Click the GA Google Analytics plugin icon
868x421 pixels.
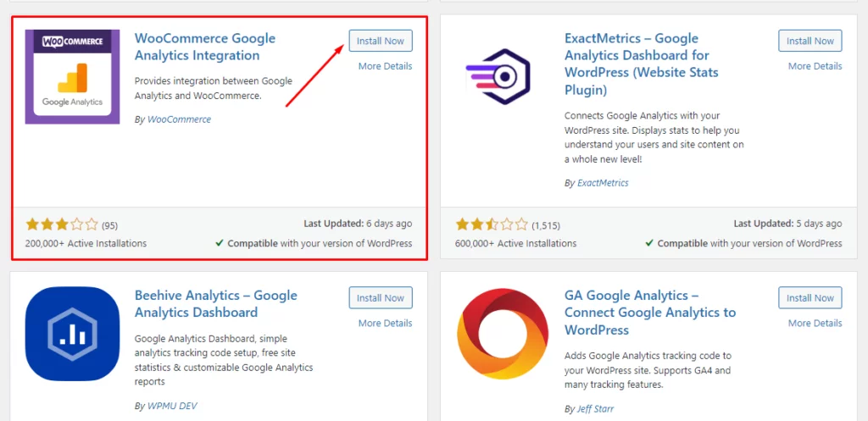502,335
